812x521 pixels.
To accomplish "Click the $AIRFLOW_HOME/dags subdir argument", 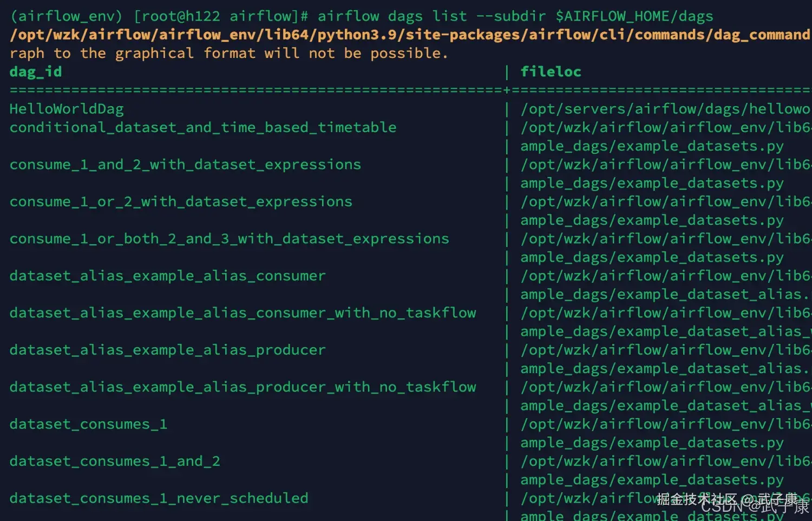I will tap(634, 16).
